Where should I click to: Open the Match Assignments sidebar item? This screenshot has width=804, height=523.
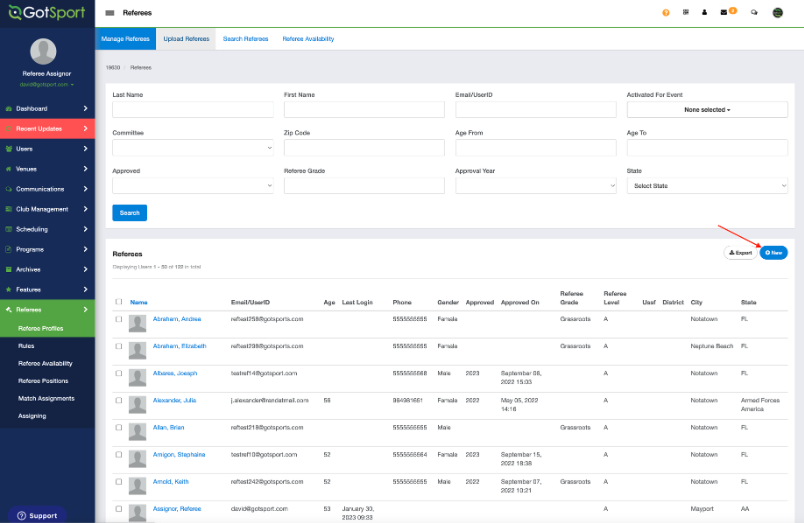[46, 398]
